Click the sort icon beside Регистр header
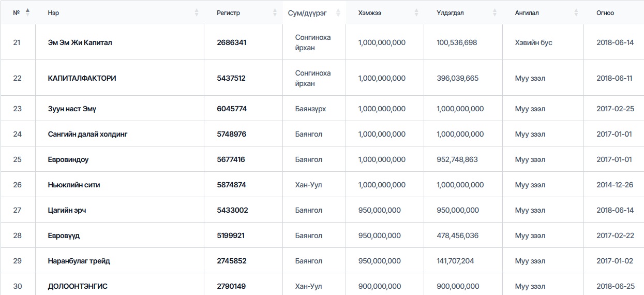 pos(275,12)
